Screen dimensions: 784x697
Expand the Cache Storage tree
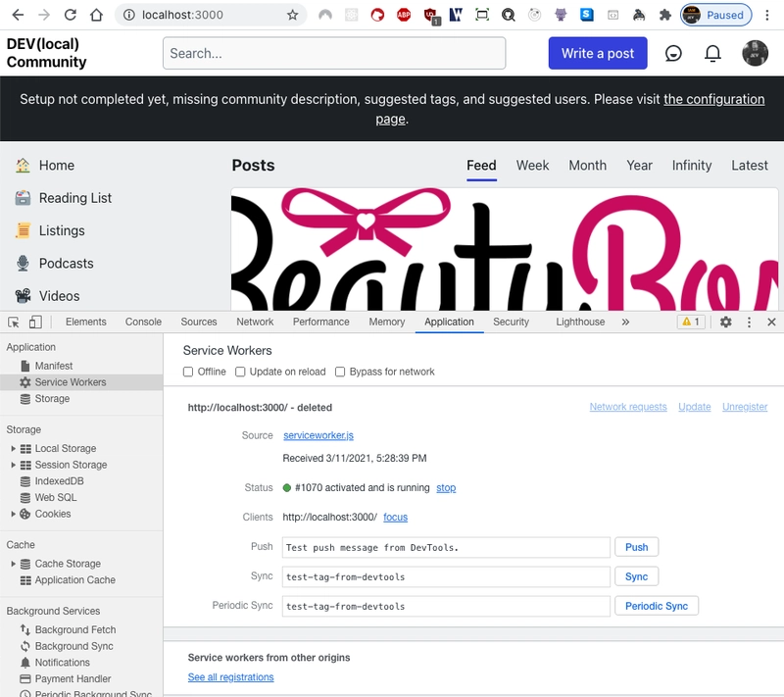coord(14,564)
